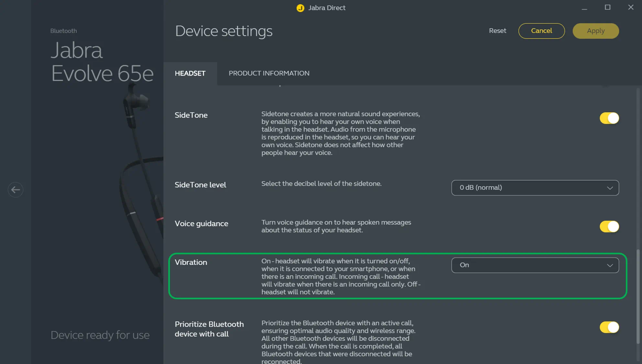Click the Cancel button
This screenshot has height=364, width=642.
541,31
